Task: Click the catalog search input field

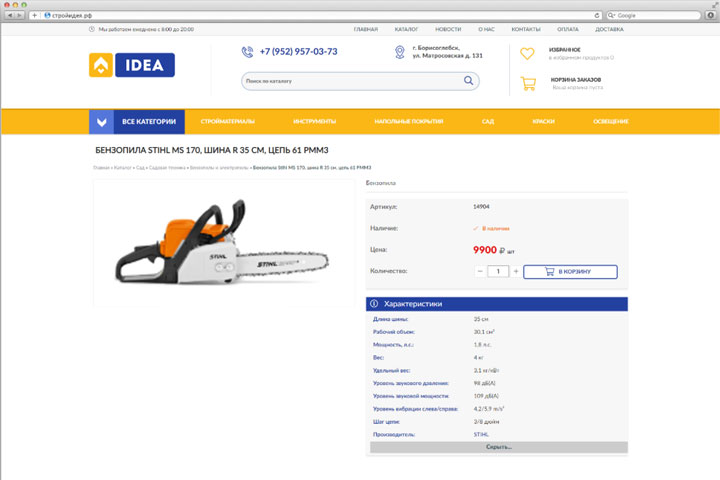Action: click(x=351, y=81)
